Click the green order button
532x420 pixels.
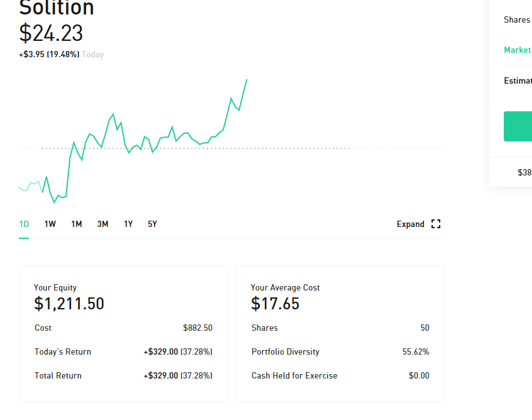[518, 126]
